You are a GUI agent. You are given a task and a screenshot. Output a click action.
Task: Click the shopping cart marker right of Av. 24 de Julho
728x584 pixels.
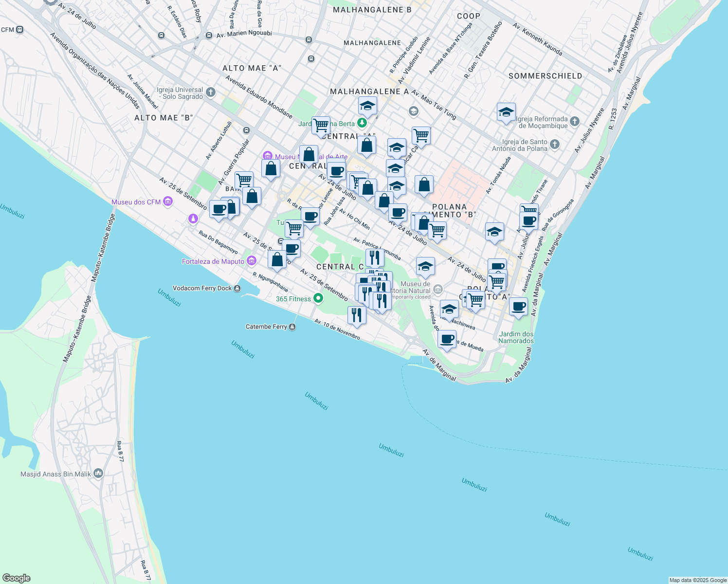point(437,231)
